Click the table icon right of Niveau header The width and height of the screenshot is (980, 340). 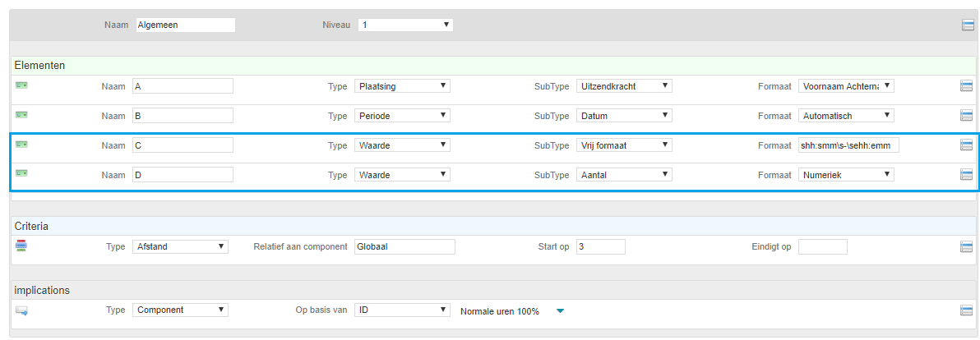pos(968,25)
